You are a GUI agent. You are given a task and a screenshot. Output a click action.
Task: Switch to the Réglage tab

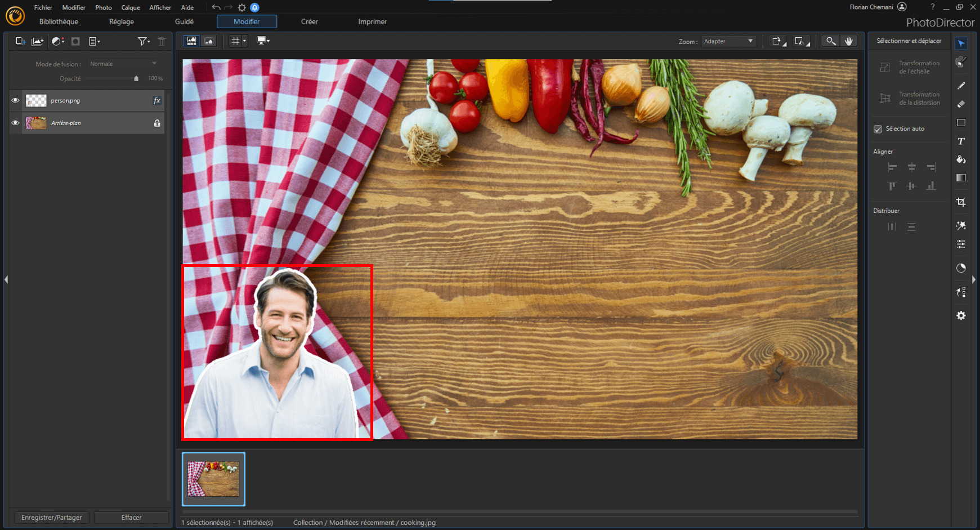121,21
